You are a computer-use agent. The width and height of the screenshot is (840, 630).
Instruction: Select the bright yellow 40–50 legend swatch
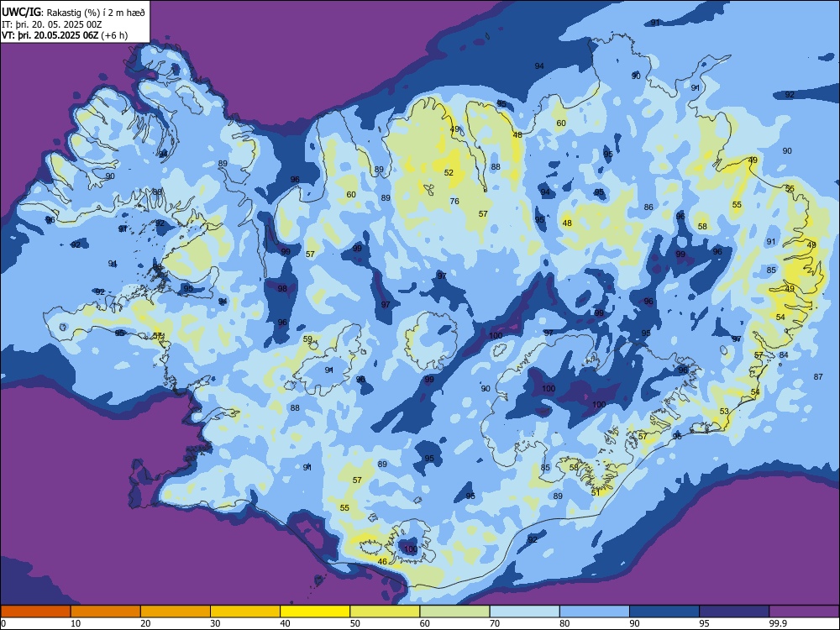coord(315,612)
